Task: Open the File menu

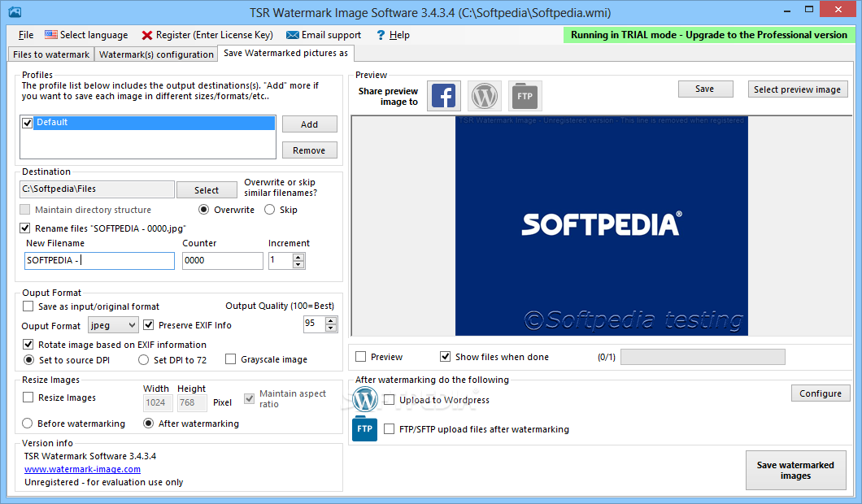Action: [26, 35]
